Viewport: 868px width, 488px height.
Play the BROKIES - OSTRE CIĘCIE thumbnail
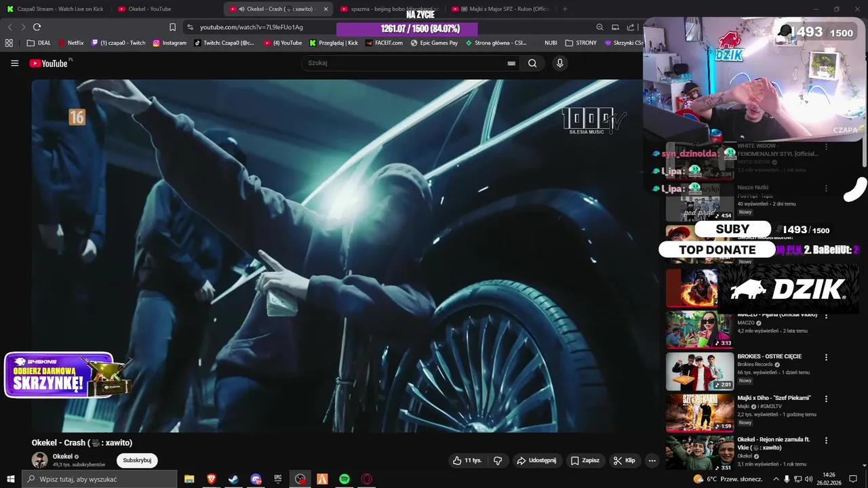click(700, 371)
